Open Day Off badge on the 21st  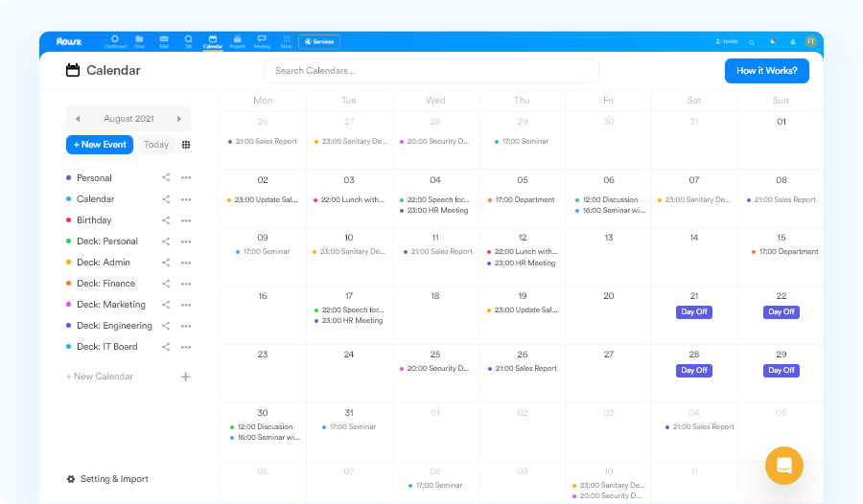point(694,312)
